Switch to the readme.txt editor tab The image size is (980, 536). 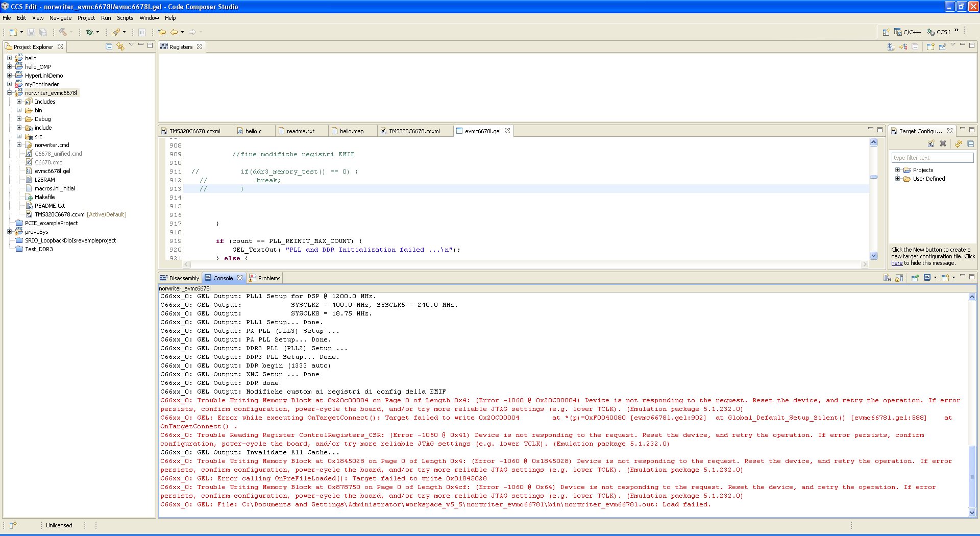click(x=301, y=131)
